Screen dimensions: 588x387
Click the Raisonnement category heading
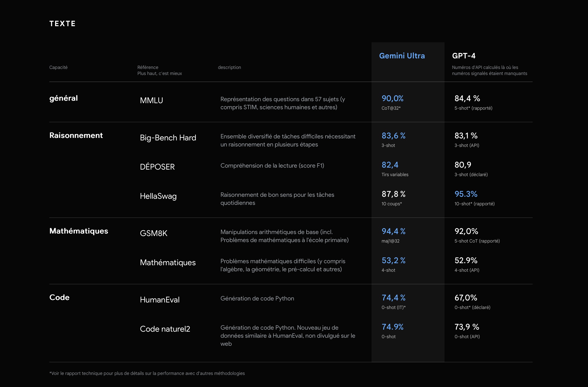pos(76,135)
